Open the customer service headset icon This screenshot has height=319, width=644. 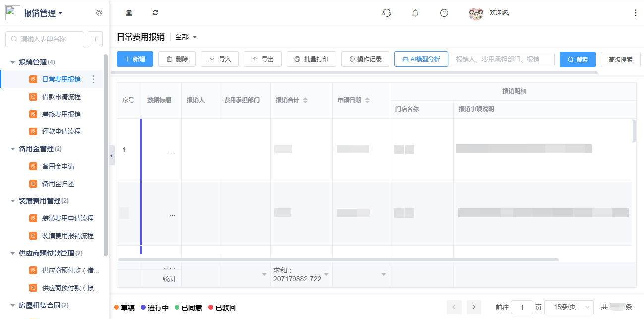(x=387, y=13)
